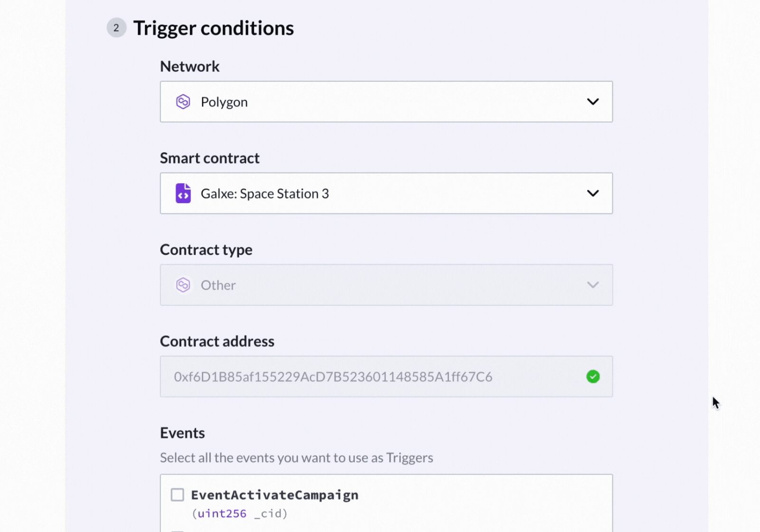Expand the Smart contract dropdown
The height and width of the screenshot is (532, 760).
point(592,193)
